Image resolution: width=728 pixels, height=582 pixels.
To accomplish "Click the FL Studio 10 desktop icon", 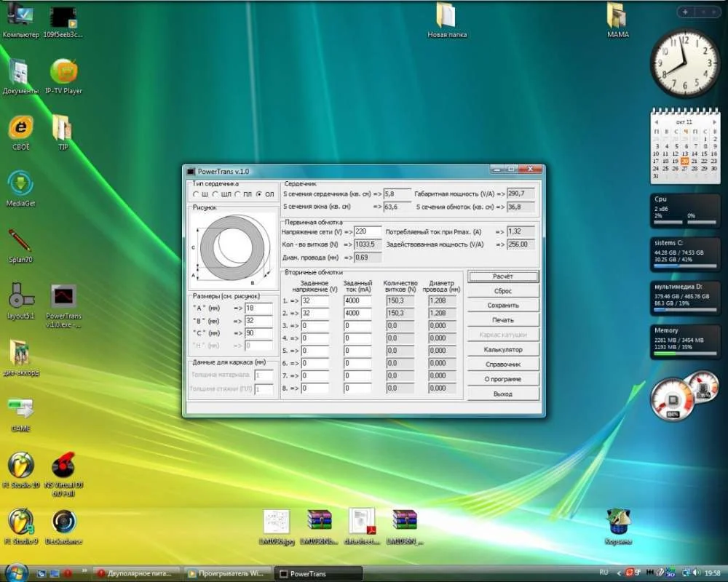I will click(x=21, y=464).
